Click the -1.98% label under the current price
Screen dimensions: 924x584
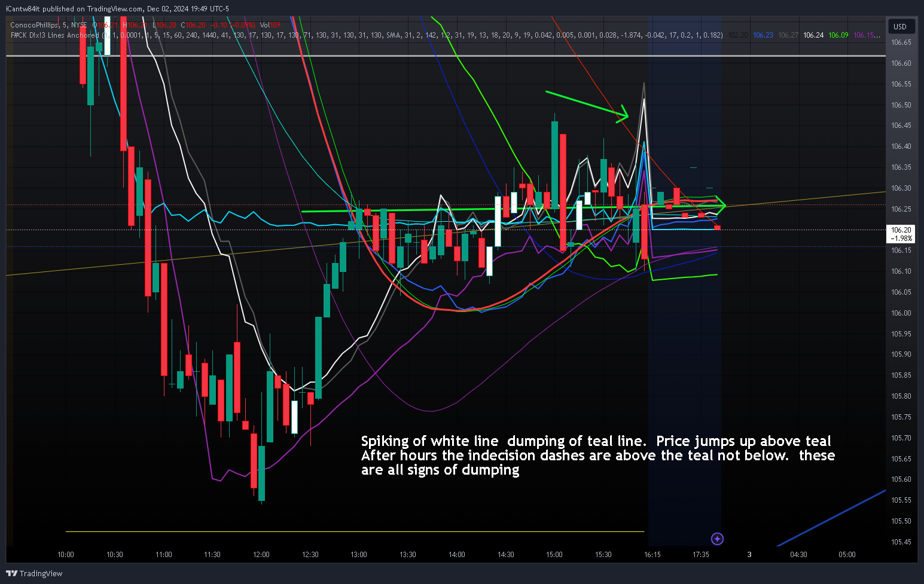point(901,238)
